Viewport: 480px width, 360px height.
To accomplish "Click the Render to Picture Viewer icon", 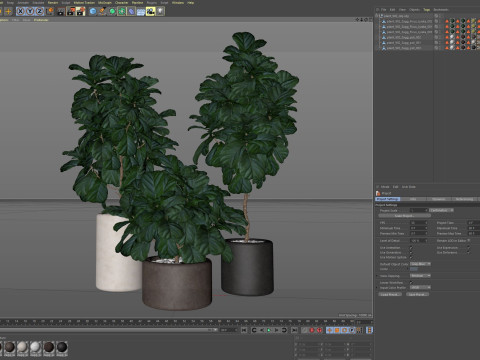I will [71, 12].
